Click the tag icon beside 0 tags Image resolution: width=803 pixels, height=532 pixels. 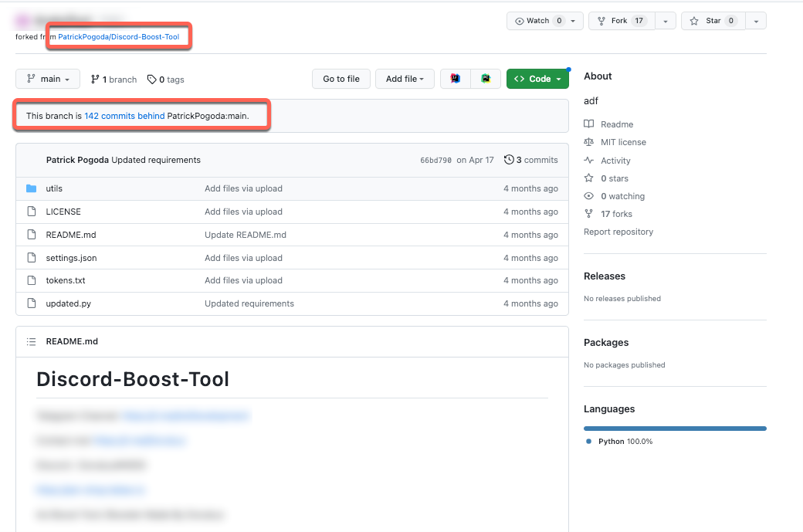151,80
